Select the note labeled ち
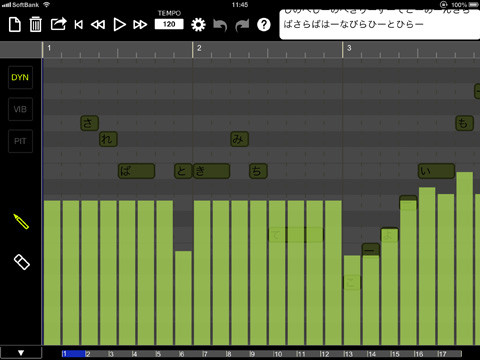 tap(258, 171)
